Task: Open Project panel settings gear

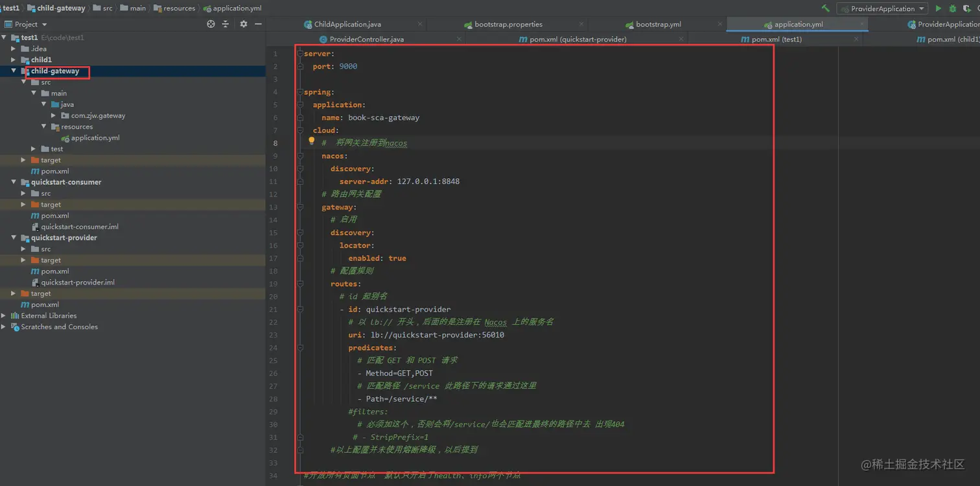Action: pyautogui.click(x=244, y=24)
